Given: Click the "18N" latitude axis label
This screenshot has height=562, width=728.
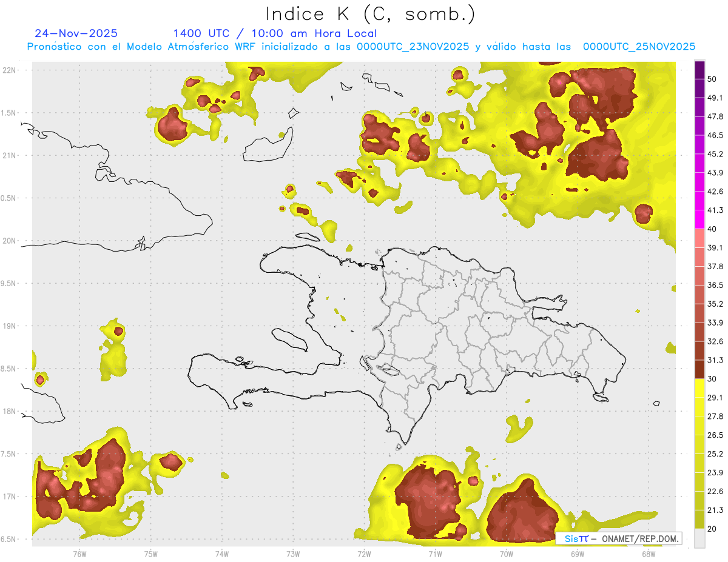Looking at the screenshot, I should [x=10, y=411].
